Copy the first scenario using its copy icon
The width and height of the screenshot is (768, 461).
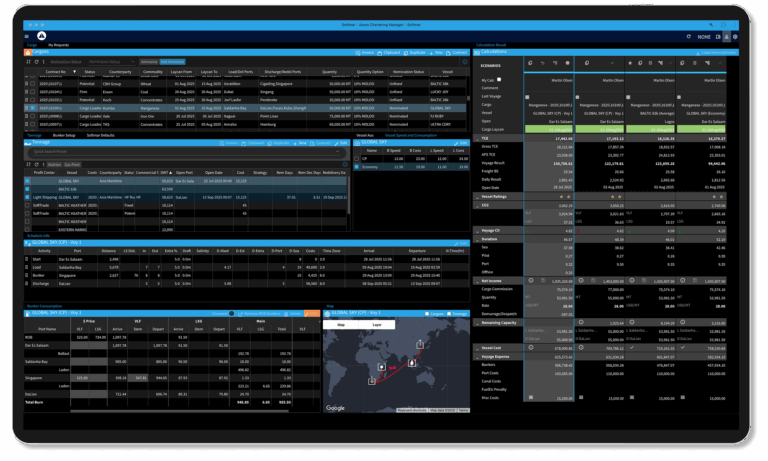coord(530,63)
